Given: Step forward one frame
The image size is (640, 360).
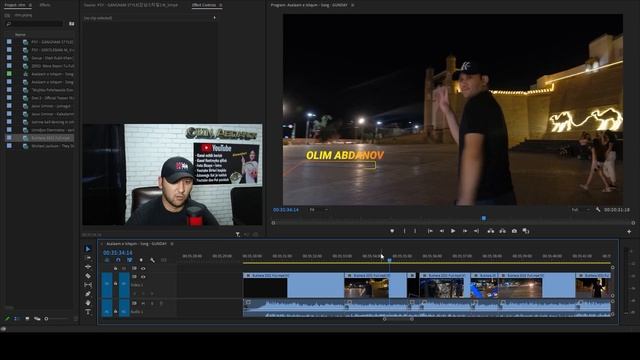Looking at the screenshot, I should coord(464,231).
